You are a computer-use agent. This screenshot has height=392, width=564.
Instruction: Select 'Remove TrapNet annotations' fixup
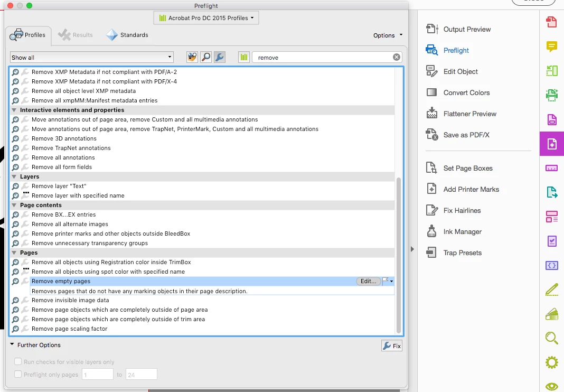coord(71,148)
